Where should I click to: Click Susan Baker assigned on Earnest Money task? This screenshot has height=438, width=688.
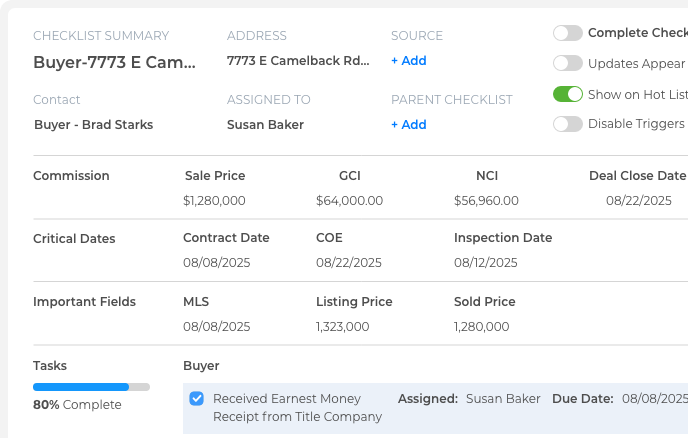503,398
